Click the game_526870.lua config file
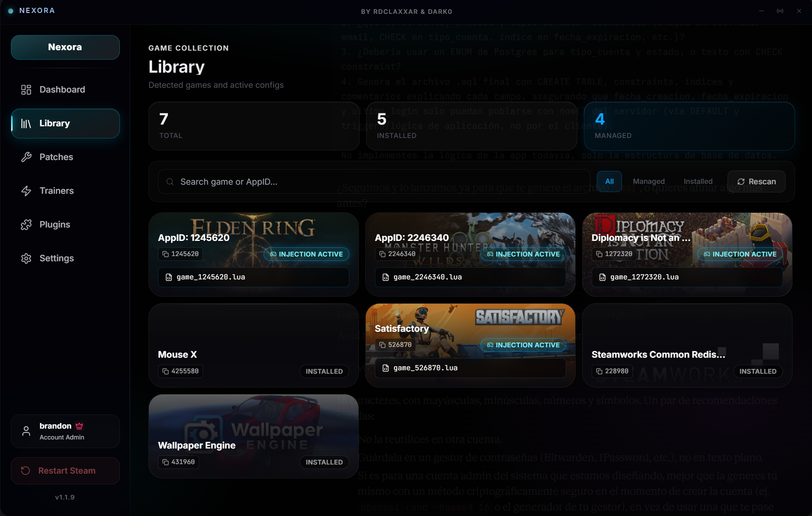 (470, 368)
